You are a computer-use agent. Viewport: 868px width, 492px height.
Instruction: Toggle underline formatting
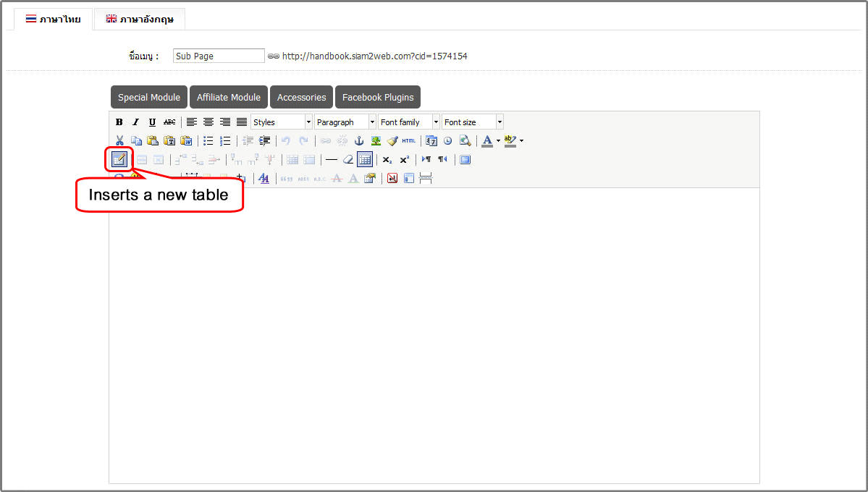tap(152, 122)
